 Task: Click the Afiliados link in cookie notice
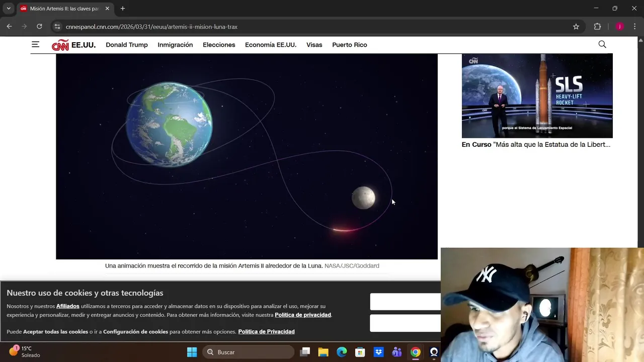pyautogui.click(x=68, y=306)
